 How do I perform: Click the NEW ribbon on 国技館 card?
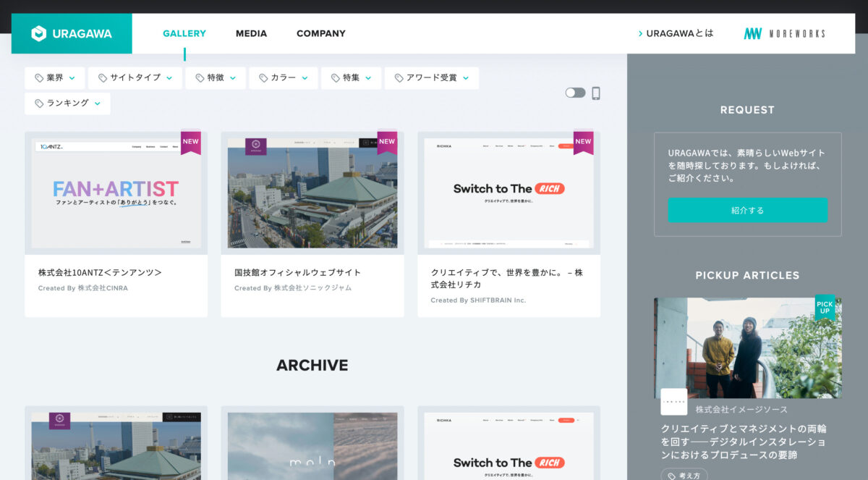pos(387,142)
